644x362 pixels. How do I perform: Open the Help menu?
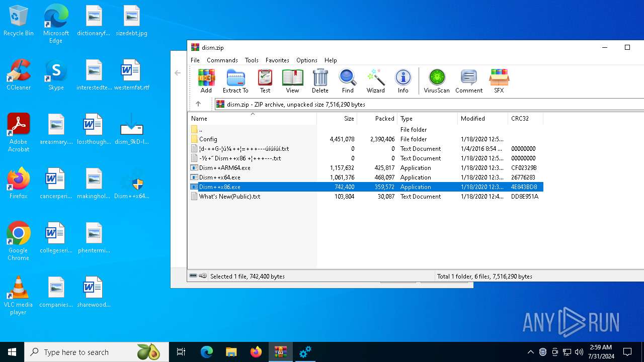tap(331, 60)
